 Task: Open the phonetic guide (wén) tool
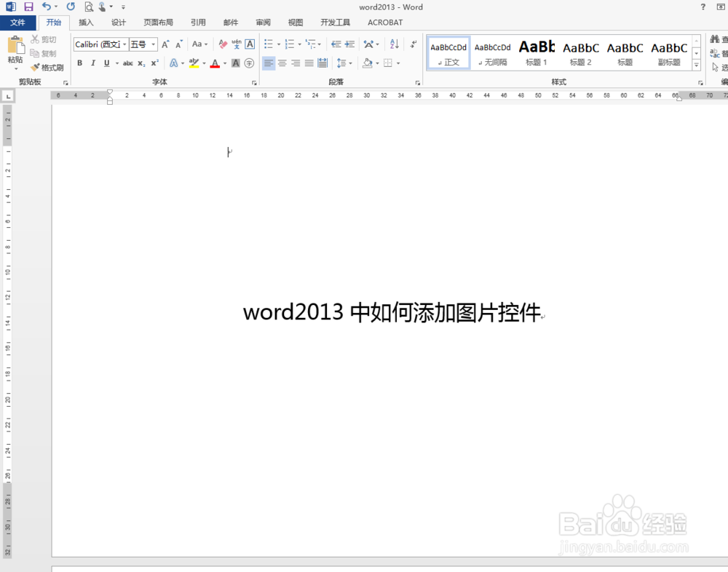[x=237, y=44]
